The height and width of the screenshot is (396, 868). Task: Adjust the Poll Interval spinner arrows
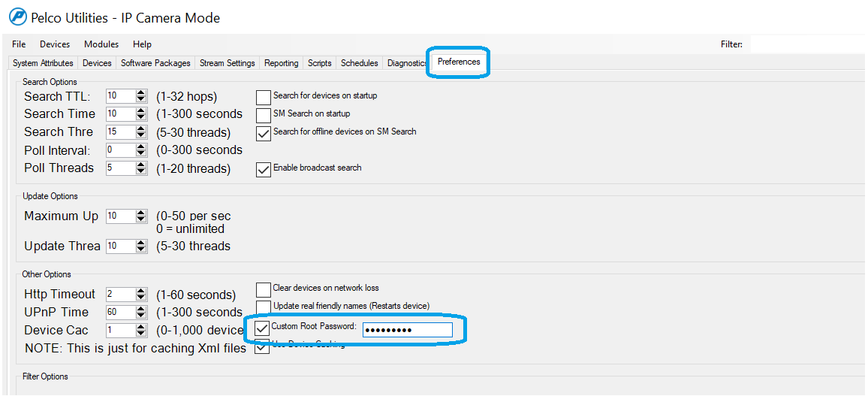(141, 150)
